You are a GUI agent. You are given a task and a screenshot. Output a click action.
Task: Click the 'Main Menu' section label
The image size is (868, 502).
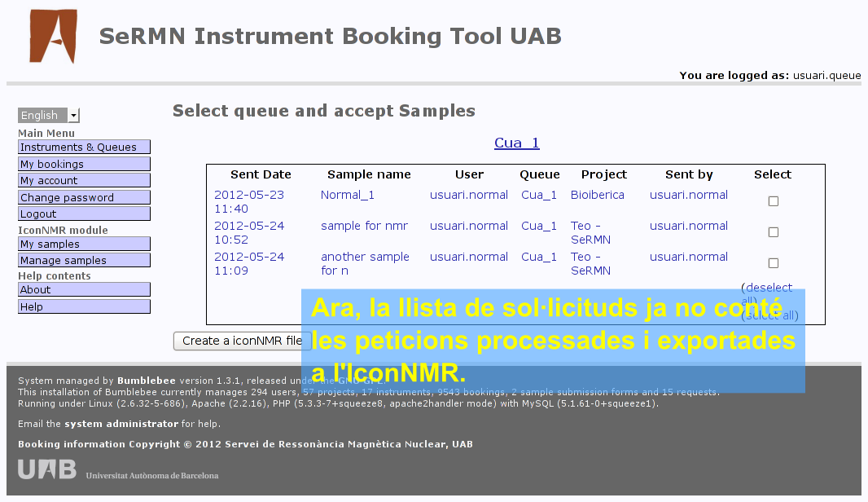pos(46,133)
